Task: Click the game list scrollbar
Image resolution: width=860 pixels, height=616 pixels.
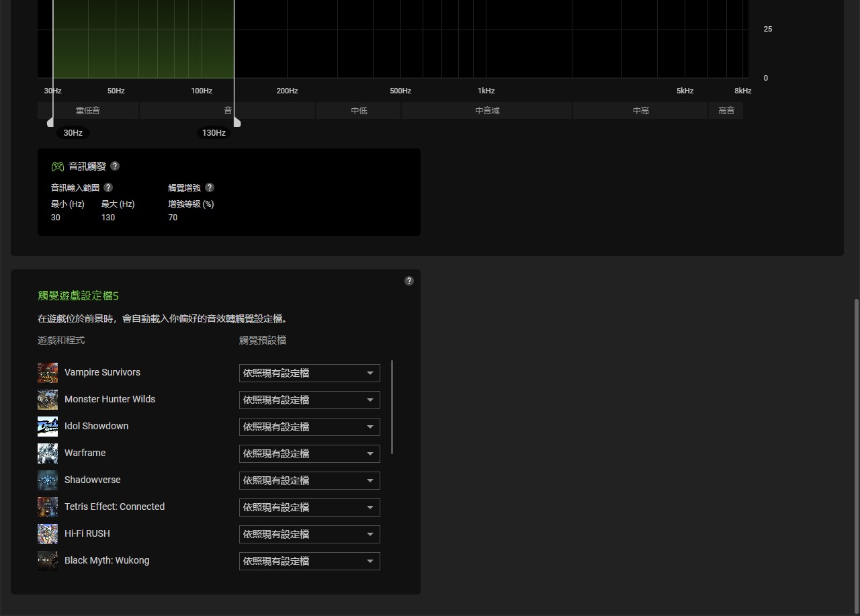Action: click(392, 407)
